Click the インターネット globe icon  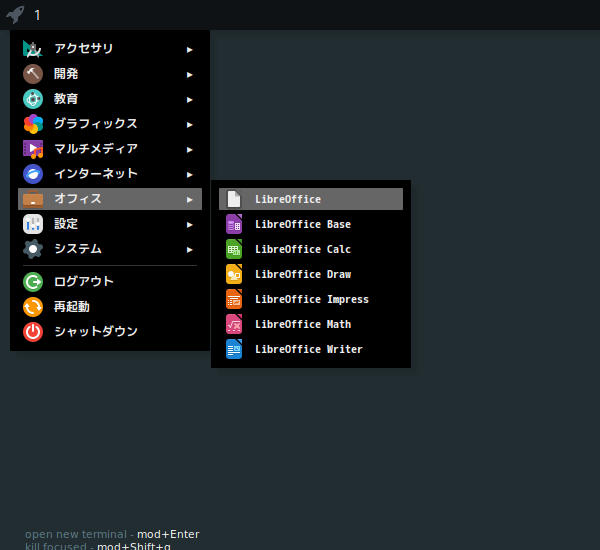(x=33, y=174)
